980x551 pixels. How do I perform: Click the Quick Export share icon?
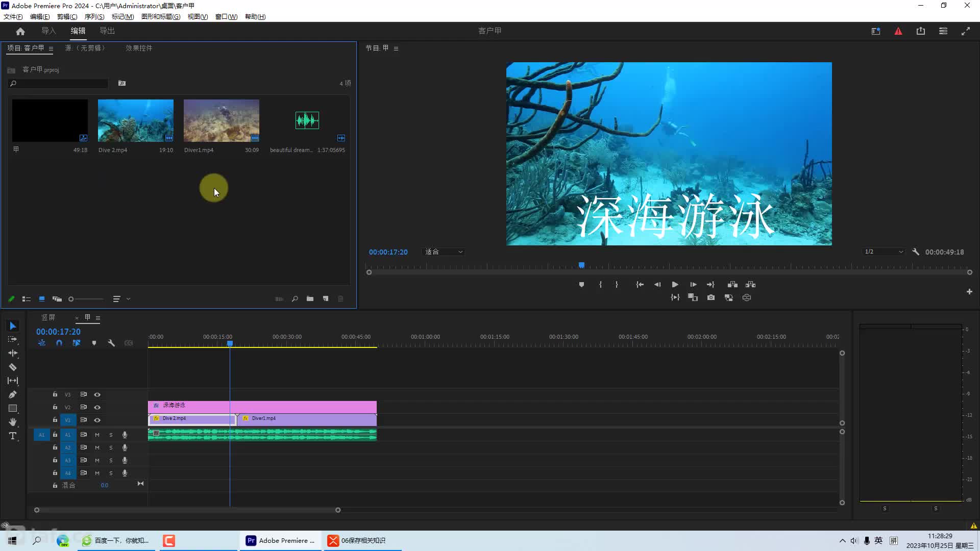pyautogui.click(x=921, y=31)
